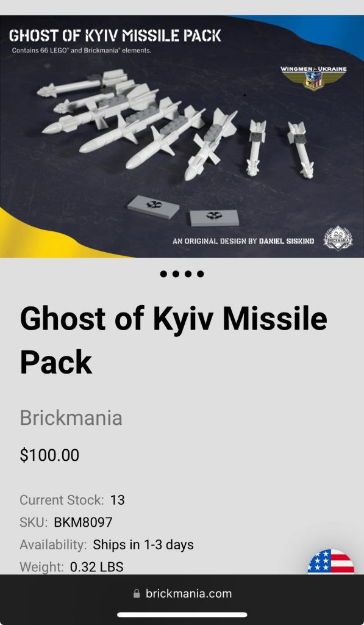The width and height of the screenshot is (364, 625).
Task: Tap the brickmania.com address bar text
Action: tap(188, 593)
